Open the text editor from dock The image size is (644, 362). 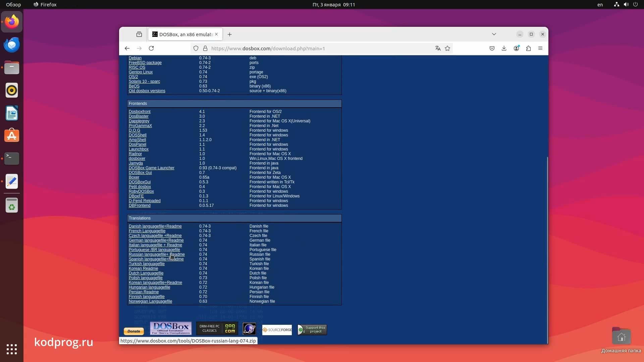point(12,181)
